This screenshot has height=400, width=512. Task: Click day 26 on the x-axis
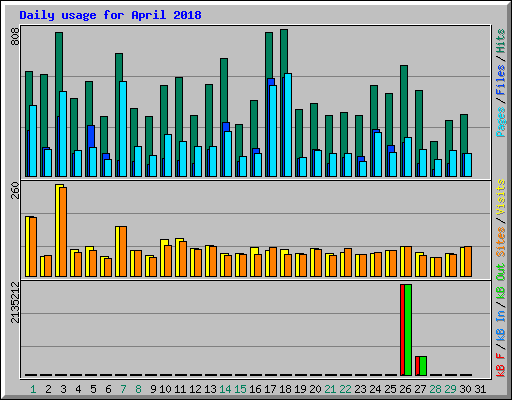(405, 389)
